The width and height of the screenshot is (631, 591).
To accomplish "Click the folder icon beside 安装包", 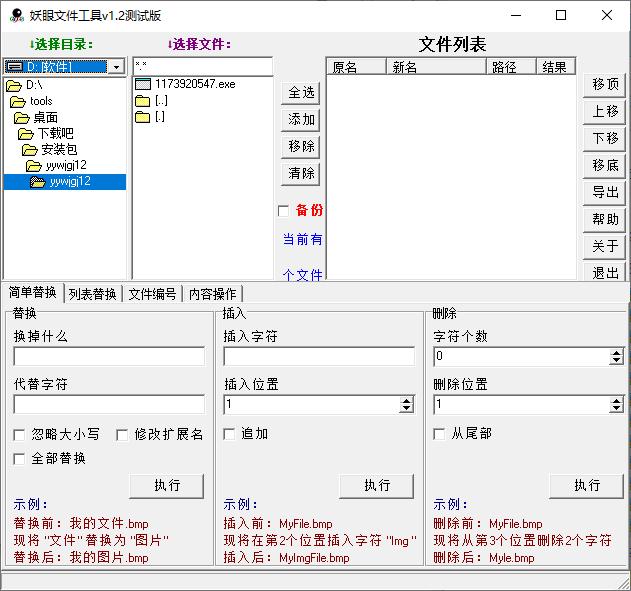I will tap(30, 150).
